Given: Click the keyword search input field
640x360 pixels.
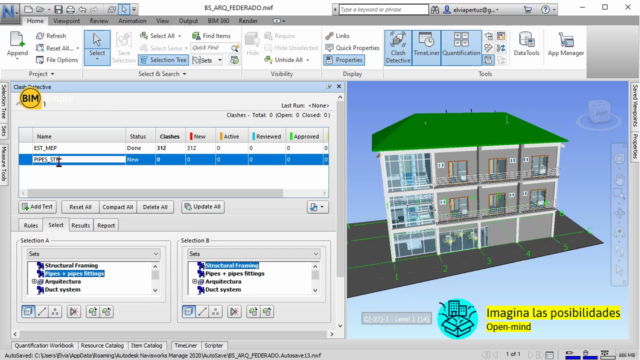Looking at the screenshot, I should (384, 9).
